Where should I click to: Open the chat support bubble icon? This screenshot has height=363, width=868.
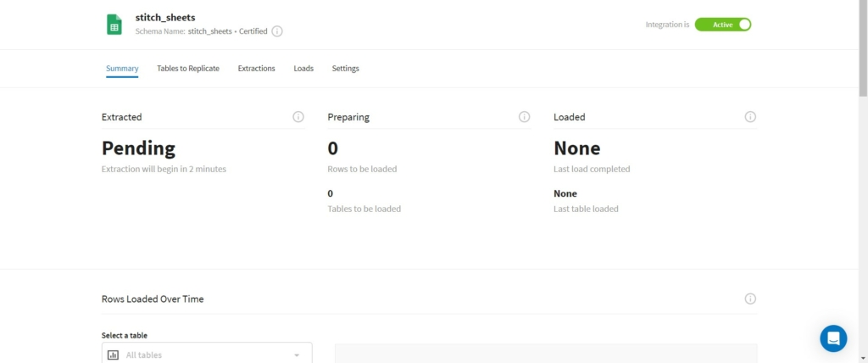click(834, 338)
